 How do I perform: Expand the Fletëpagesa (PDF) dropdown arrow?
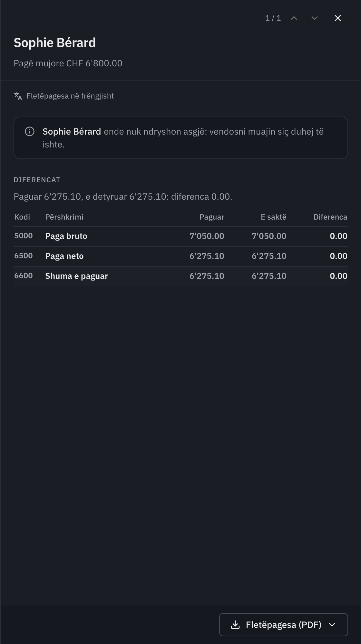point(332,625)
